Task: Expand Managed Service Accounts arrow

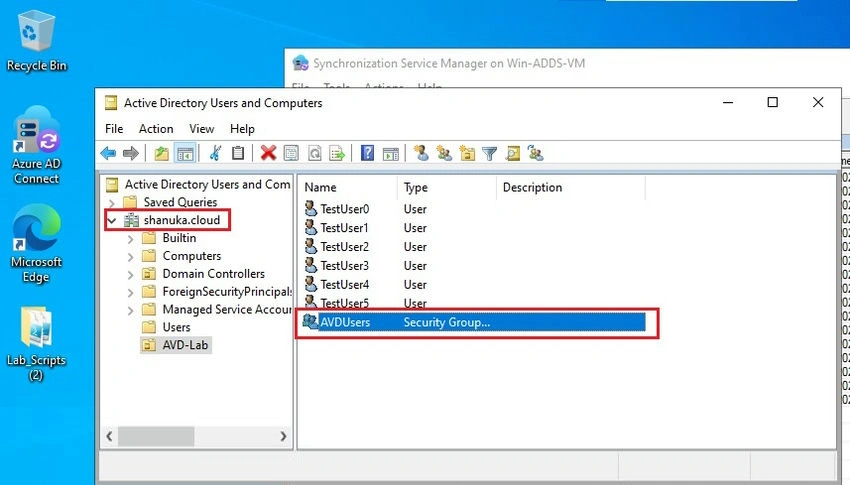Action: point(130,310)
